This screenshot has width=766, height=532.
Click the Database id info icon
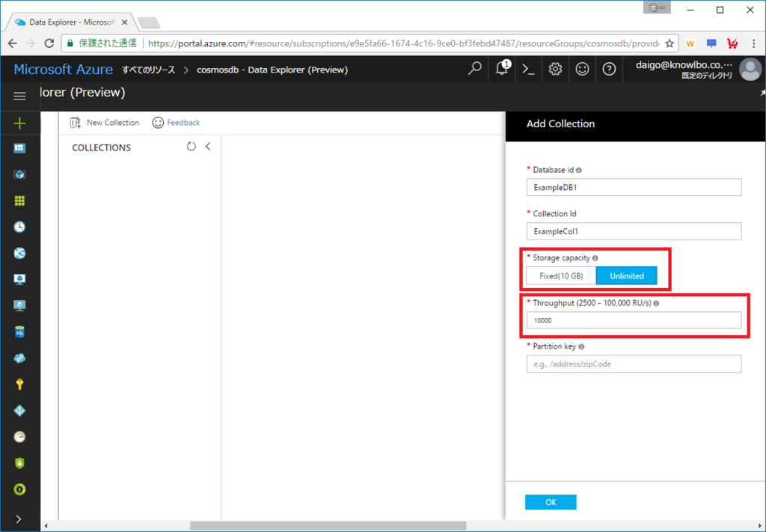point(579,171)
